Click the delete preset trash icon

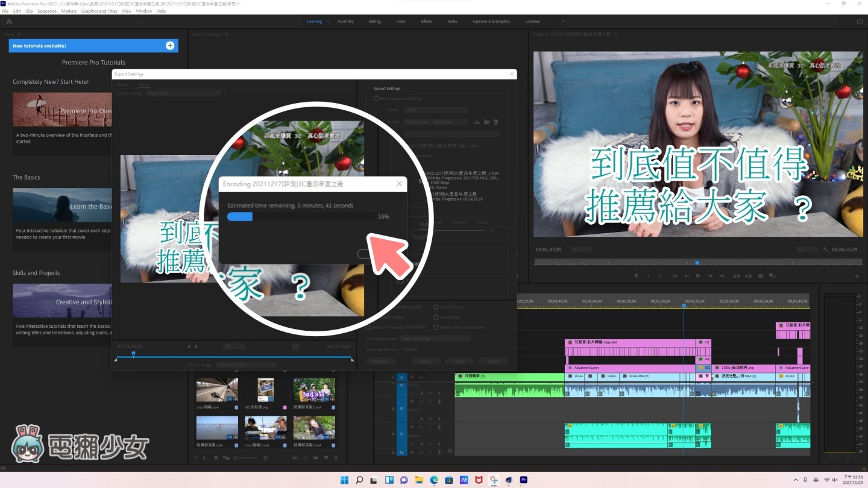click(x=495, y=122)
